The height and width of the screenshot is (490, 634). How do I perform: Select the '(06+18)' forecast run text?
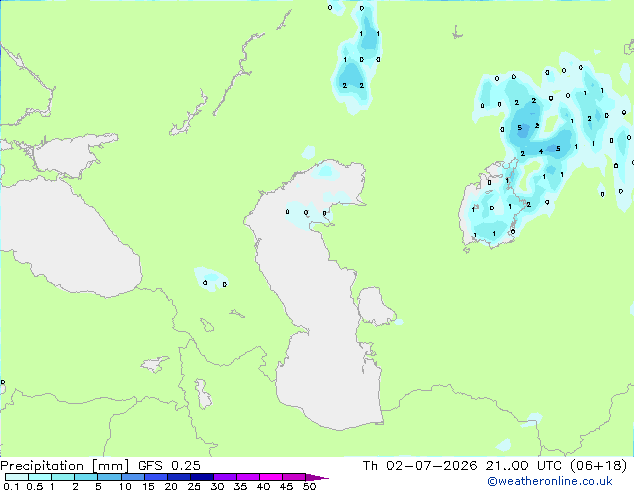click(x=598, y=466)
